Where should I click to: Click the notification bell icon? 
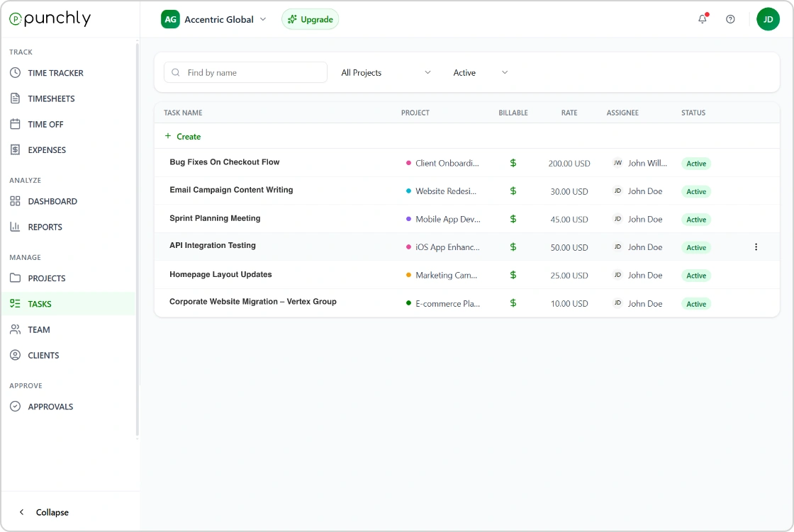[x=702, y=19]
